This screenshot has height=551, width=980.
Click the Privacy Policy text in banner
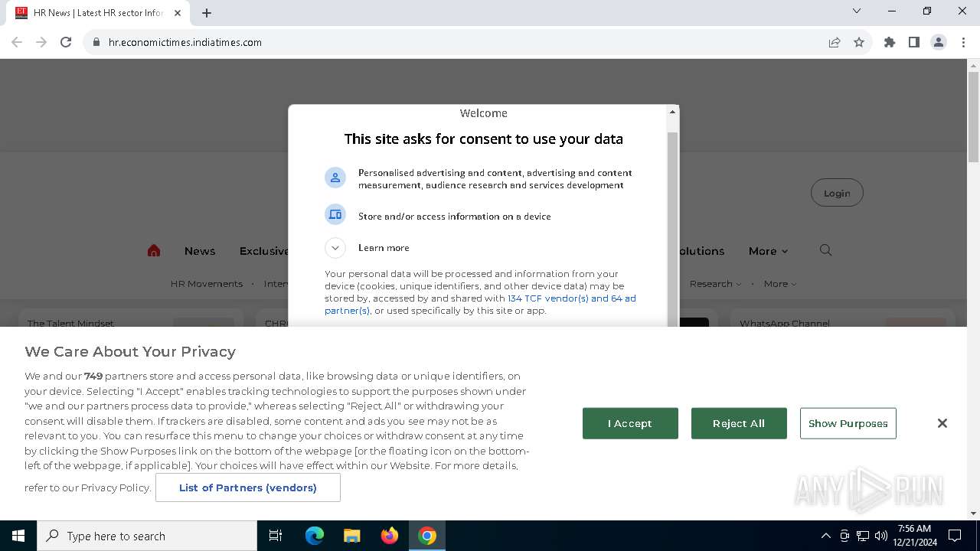[x=115, y=487]
